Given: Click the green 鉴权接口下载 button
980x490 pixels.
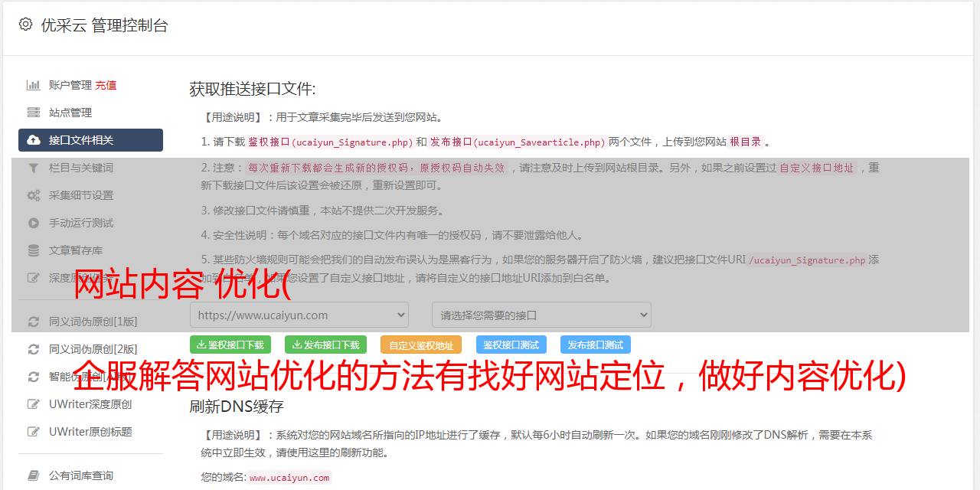Looking at the screenshot, I should coord(230,345).
